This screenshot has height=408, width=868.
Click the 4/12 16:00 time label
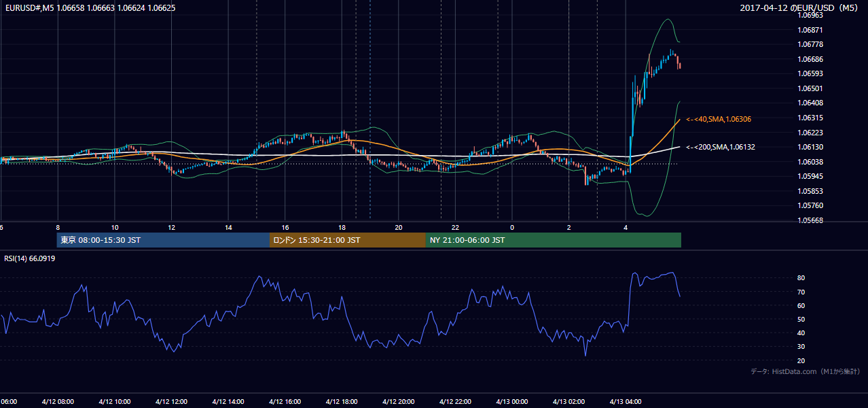pyautogui.click(x=285, y=401)
